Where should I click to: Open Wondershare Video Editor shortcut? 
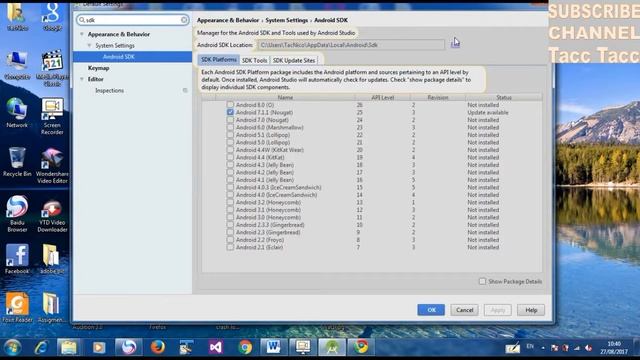[x=52, y=165]
